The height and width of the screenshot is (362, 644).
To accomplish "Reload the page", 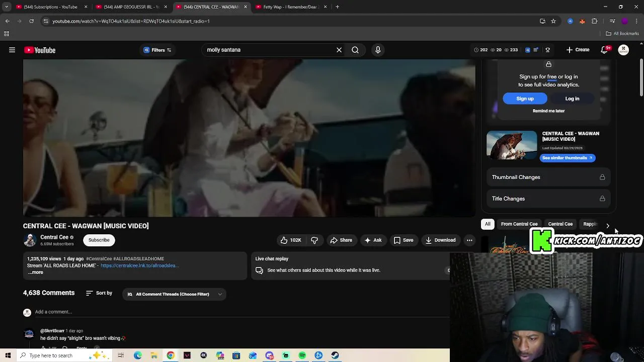I will (x=31, y=21).
